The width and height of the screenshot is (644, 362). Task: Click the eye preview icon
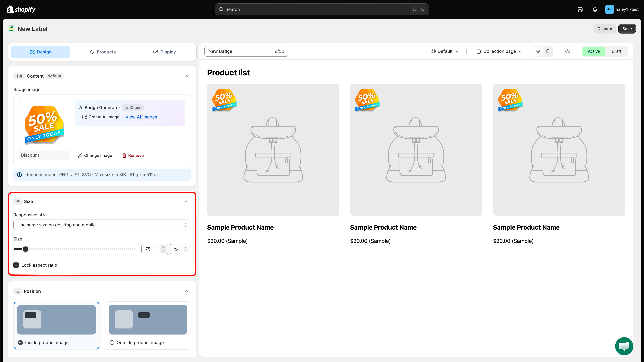[x=568, y=51]
